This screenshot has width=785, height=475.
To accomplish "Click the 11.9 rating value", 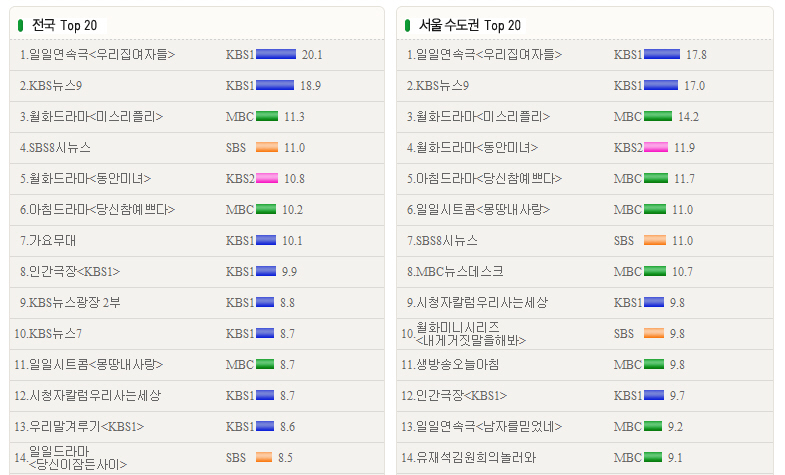I will (684, 148).
